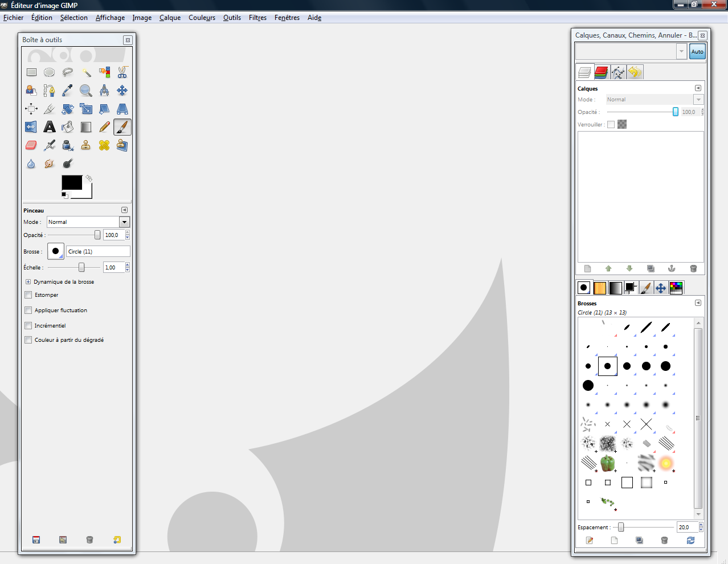Enable Appliquer fluctuation option
Viewport: 728px width, 564px height.
pos(28,310)
